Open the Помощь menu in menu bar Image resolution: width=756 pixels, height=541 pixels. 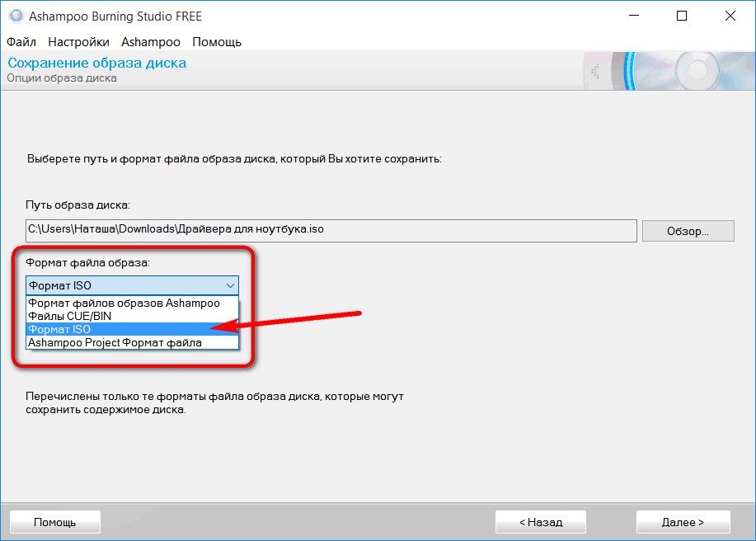click(217, 41)
